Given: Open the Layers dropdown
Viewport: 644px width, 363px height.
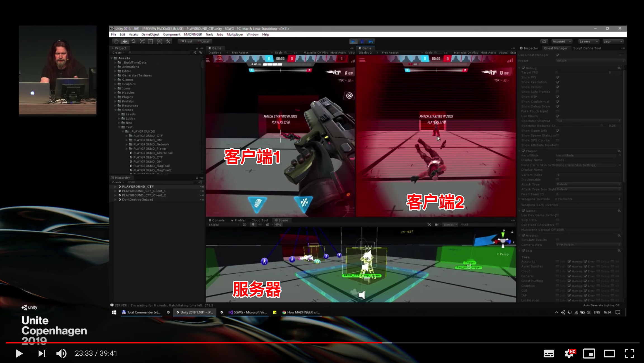Looking at the screenshot, I should coord(588,41).
